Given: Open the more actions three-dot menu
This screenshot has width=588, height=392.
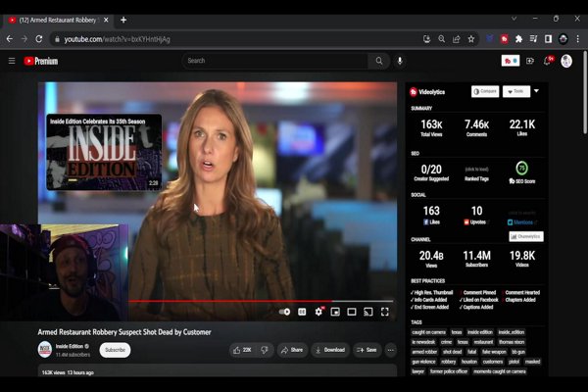Looking at the screenshot, I should pyautogui.click(x=391, y=350).
